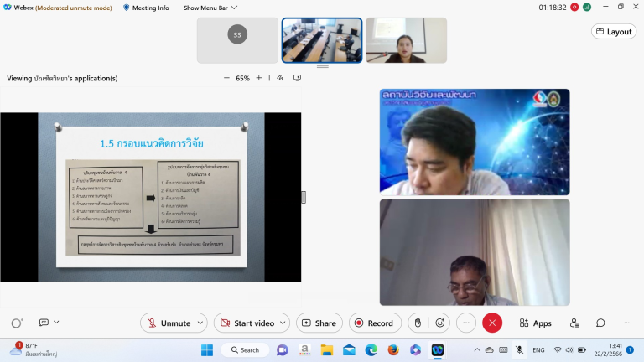This screenshot has width=644, height=362.
Task: Zoom in shared content with plus button
Action: 259,78
